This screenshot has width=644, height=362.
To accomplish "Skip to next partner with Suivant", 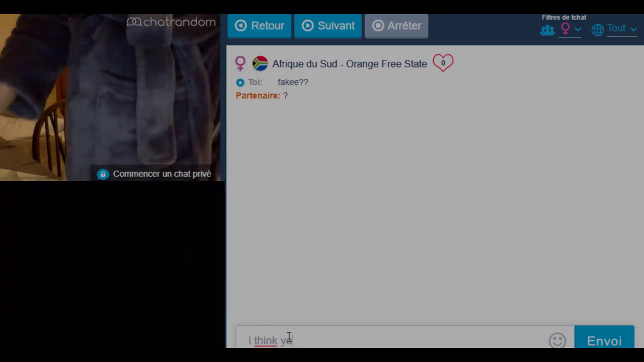I will point(328,26).
